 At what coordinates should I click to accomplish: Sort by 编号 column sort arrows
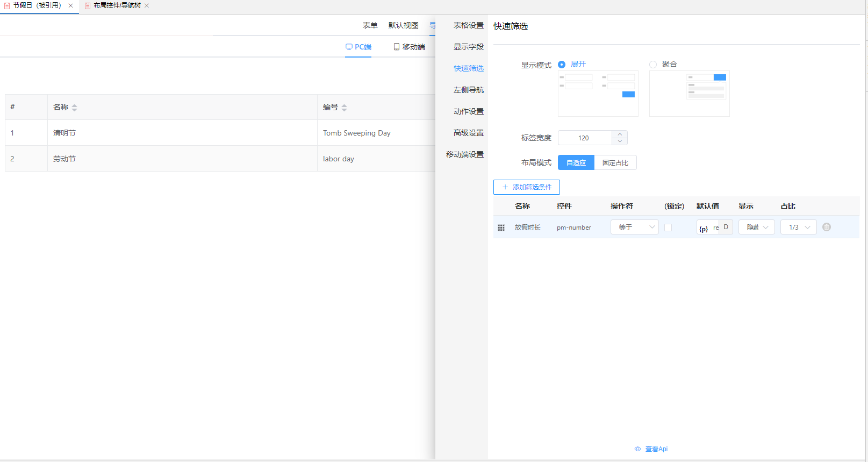click(345, 108)
